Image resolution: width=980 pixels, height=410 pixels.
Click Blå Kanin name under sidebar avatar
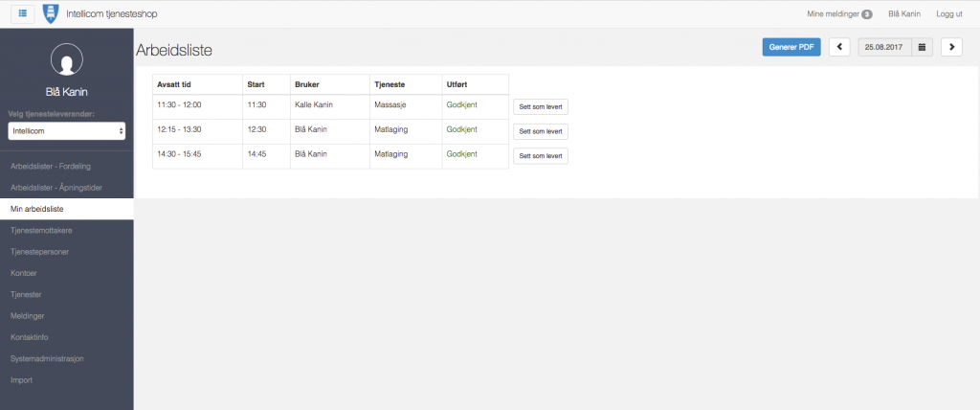point(66,92)
